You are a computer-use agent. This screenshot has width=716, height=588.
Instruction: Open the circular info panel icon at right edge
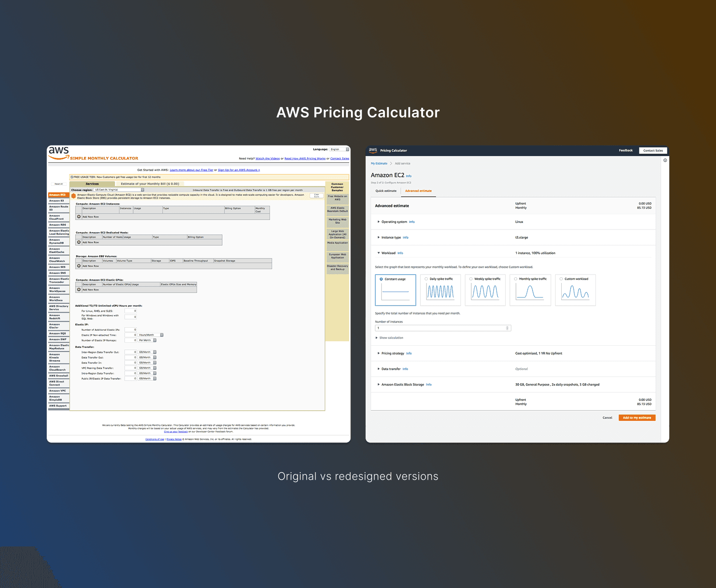coord(665,160)
